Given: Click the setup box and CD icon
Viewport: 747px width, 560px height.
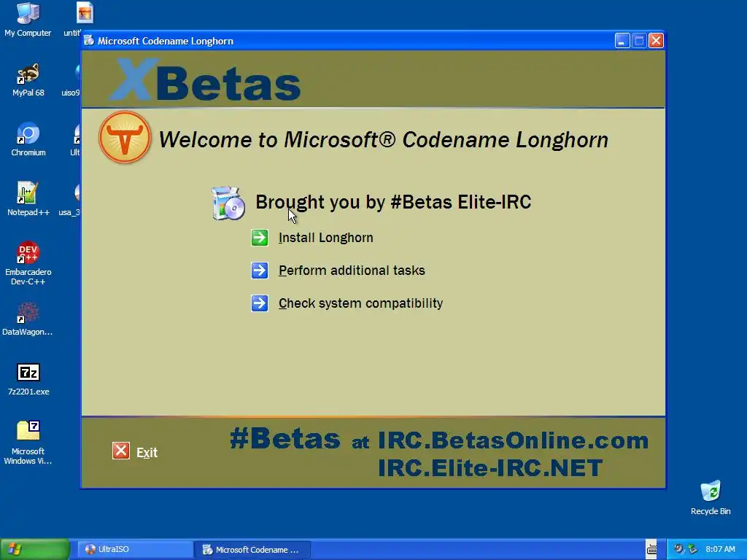Looking at the screenshot, I should [x=228, y=203].
